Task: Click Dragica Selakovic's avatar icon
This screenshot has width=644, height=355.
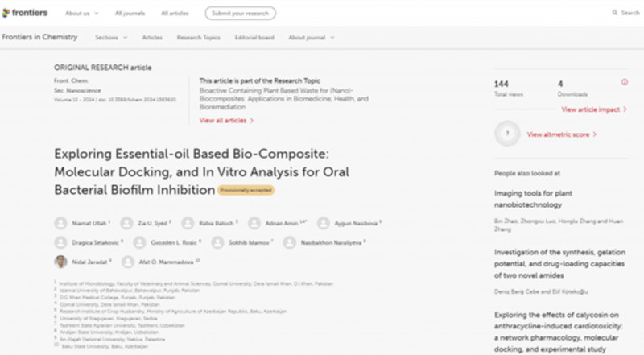Action: 60,242
